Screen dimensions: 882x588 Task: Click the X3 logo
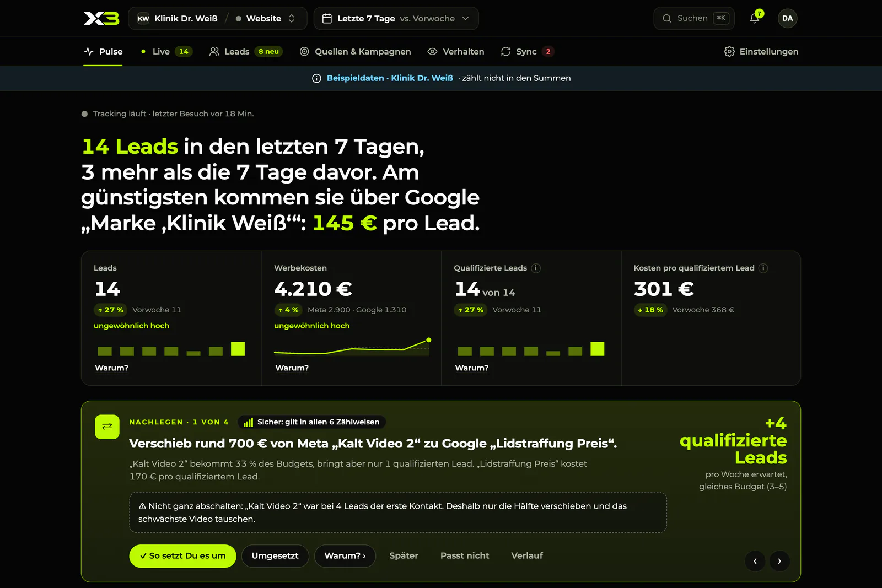click(x=101, y=18)
